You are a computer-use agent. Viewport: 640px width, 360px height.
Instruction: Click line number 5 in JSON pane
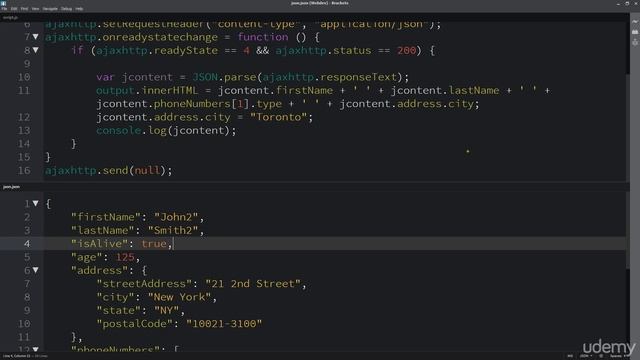[27, 257]
